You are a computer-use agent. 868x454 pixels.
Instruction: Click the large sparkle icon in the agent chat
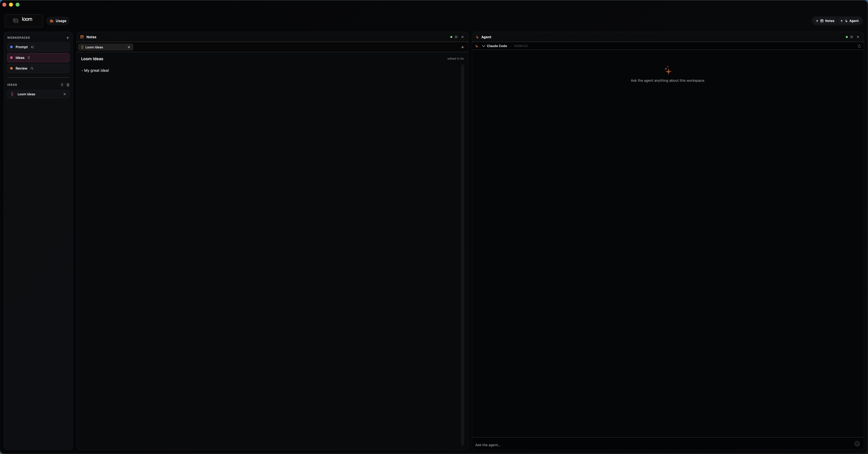pos(668,70)
